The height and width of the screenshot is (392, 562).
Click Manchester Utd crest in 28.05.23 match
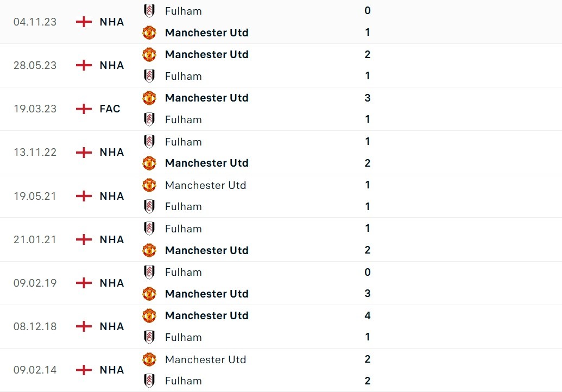click(149, 54)
